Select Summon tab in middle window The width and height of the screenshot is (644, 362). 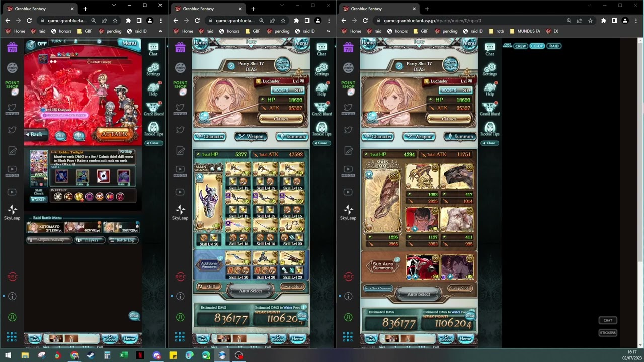point(292,136)
